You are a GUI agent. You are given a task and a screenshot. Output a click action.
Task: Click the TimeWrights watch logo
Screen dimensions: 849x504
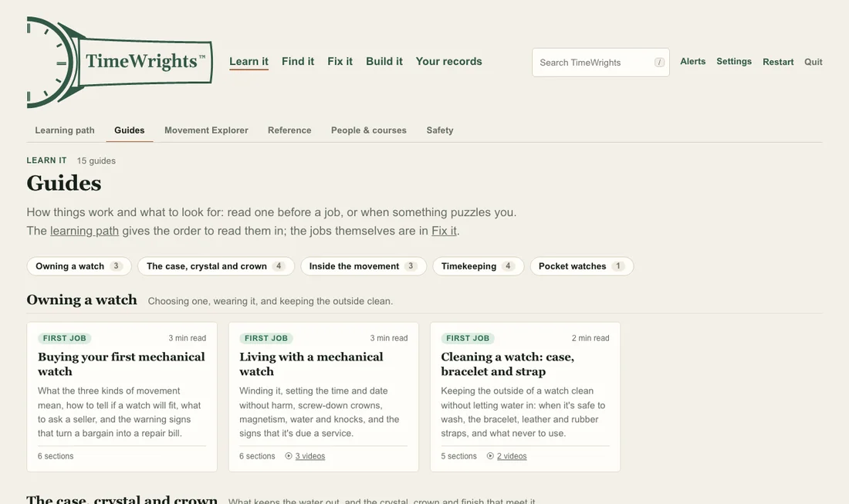(120, 62)
